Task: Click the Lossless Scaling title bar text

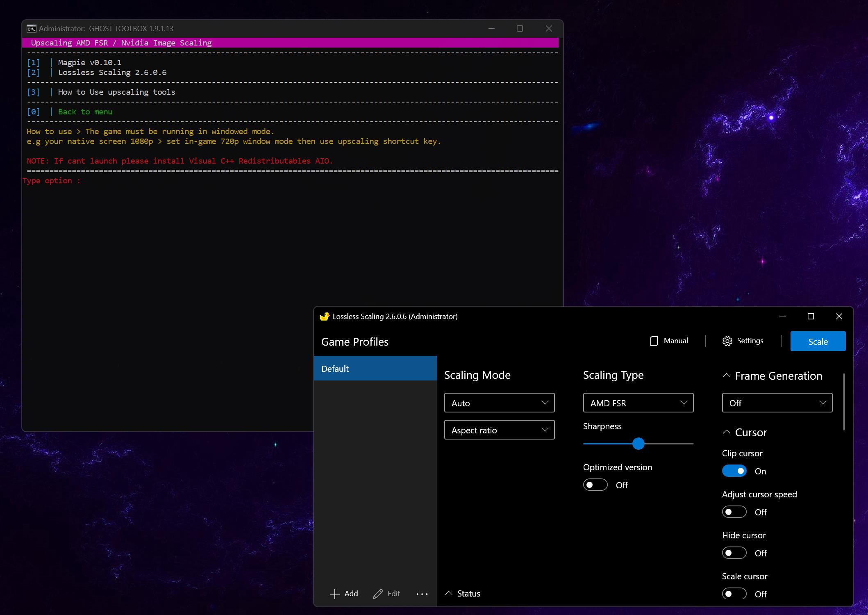Action: pos(395,317)
